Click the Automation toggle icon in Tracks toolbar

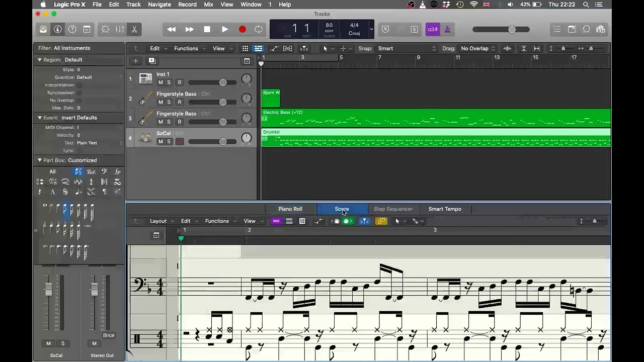coord(274,48)
